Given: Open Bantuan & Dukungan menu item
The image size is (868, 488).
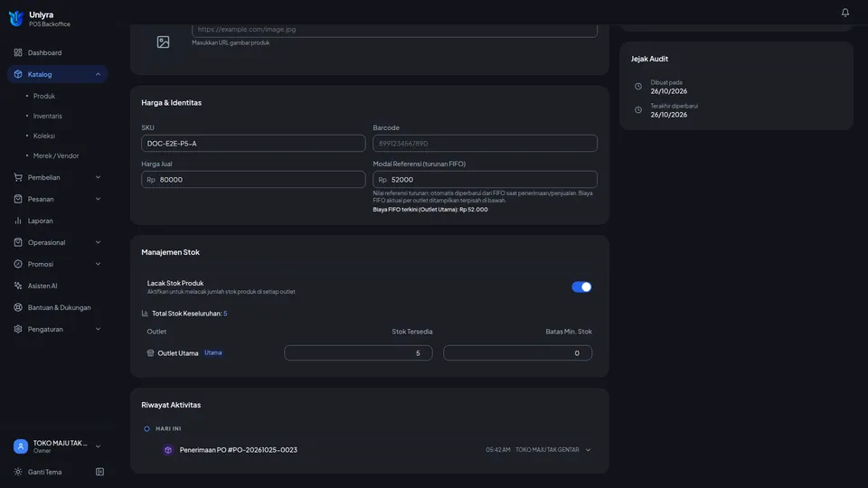Looking at the screenshot, I should [58, 307].
